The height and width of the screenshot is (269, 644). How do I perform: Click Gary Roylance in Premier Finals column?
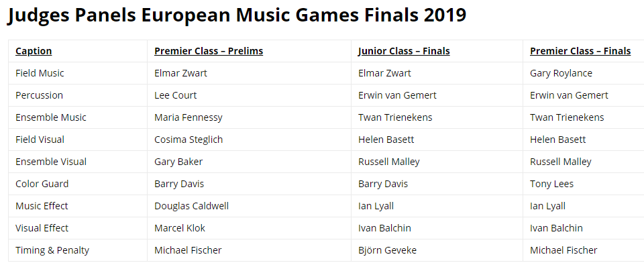(561, 73)
